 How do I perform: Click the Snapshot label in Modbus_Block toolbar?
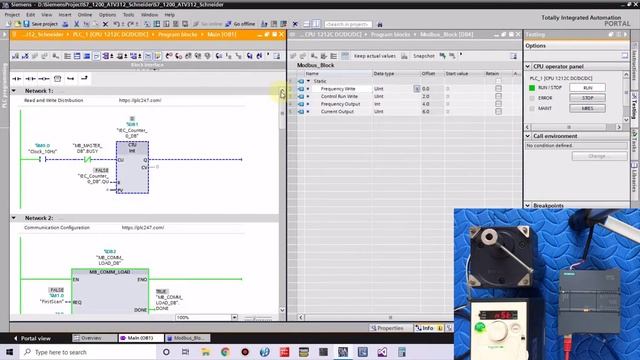pyautogui.click(x=424, y=56)
